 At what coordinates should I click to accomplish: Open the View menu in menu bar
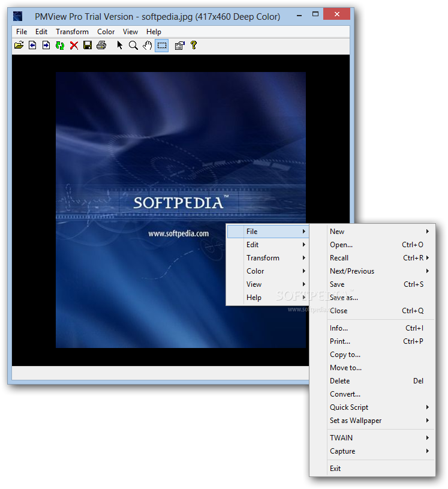pos(130,32)
